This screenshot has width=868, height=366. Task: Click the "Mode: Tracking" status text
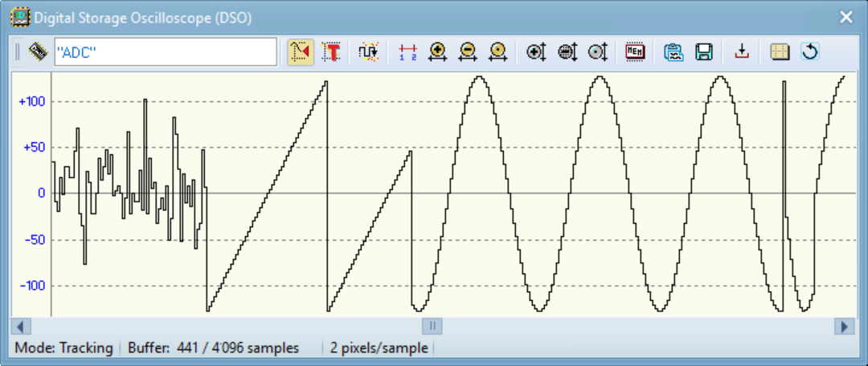click(63, 348)
